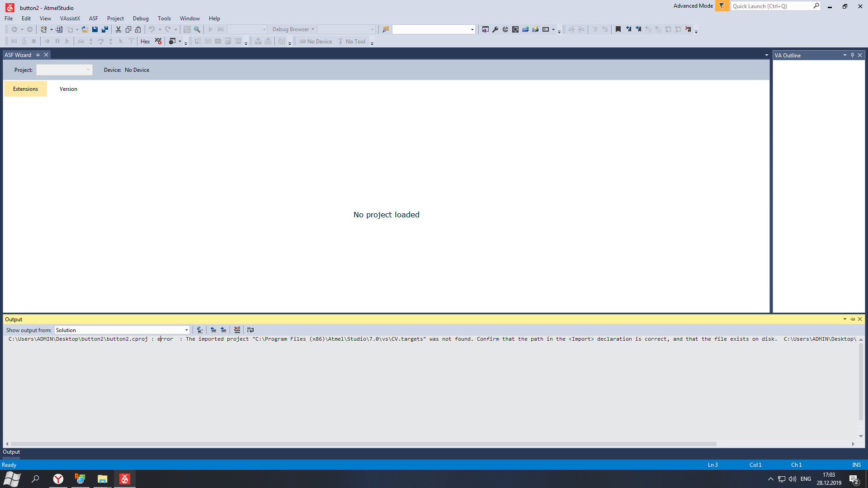Click the No Tool button
The image size is (868, 488).
(352, 41)
